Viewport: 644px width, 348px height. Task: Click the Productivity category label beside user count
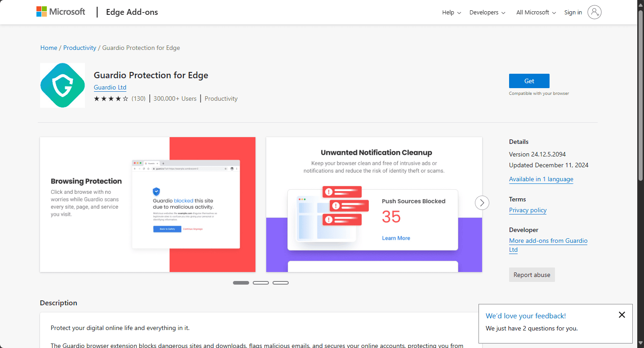221,98
